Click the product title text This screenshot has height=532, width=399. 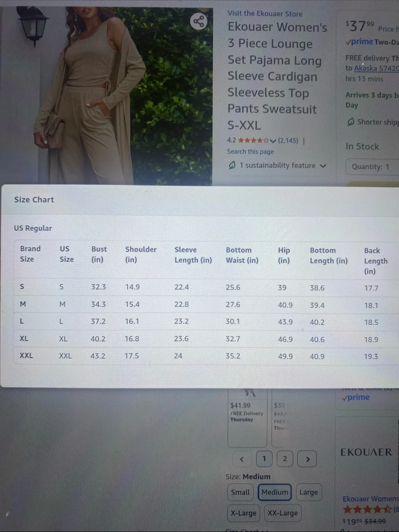click(x=277, y=76)
